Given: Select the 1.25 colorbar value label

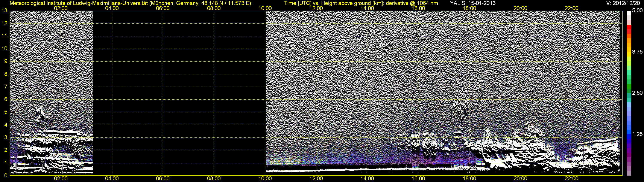Looking at the screenshot, I should tap(637, 134).
